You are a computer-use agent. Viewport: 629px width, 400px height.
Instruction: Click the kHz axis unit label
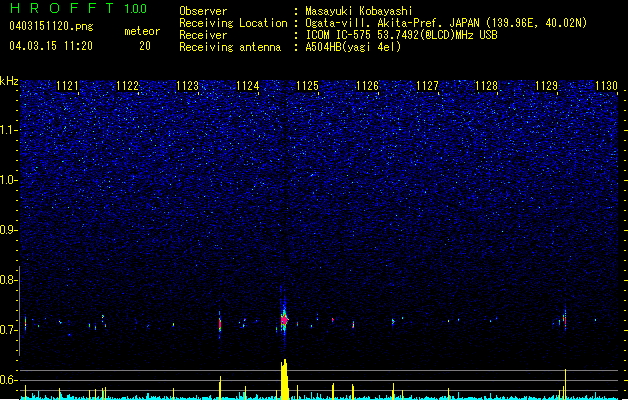(9, 81)
